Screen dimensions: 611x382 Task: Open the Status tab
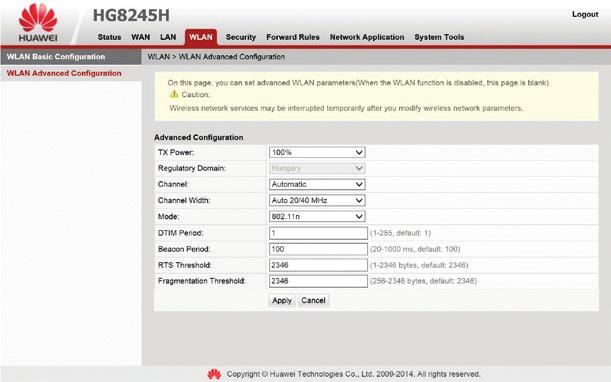point(109,37)
